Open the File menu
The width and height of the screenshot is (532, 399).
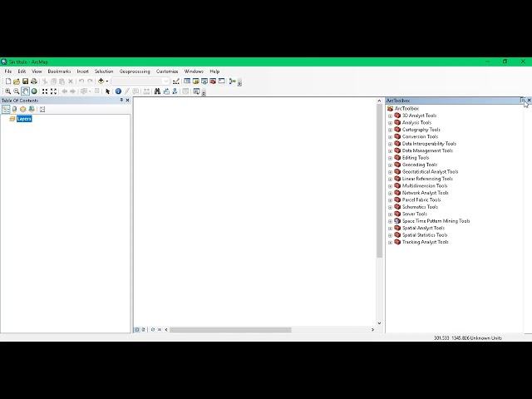tap(7, 71)
